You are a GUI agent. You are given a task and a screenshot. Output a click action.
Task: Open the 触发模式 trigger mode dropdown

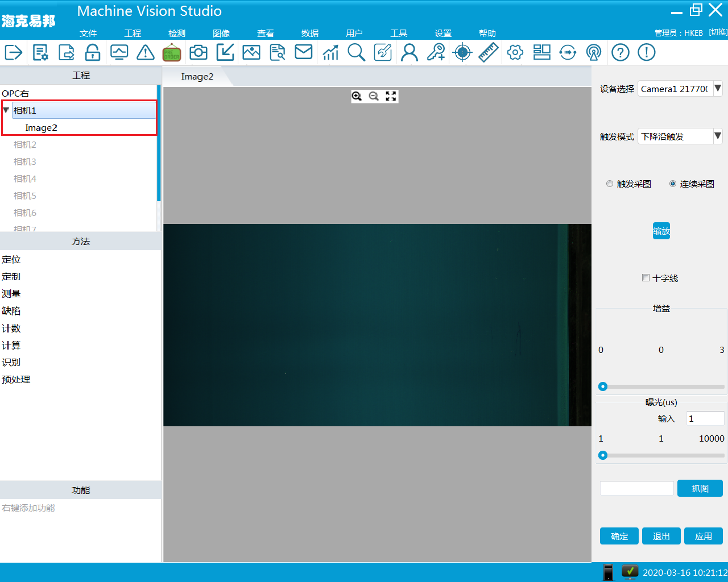718,136
